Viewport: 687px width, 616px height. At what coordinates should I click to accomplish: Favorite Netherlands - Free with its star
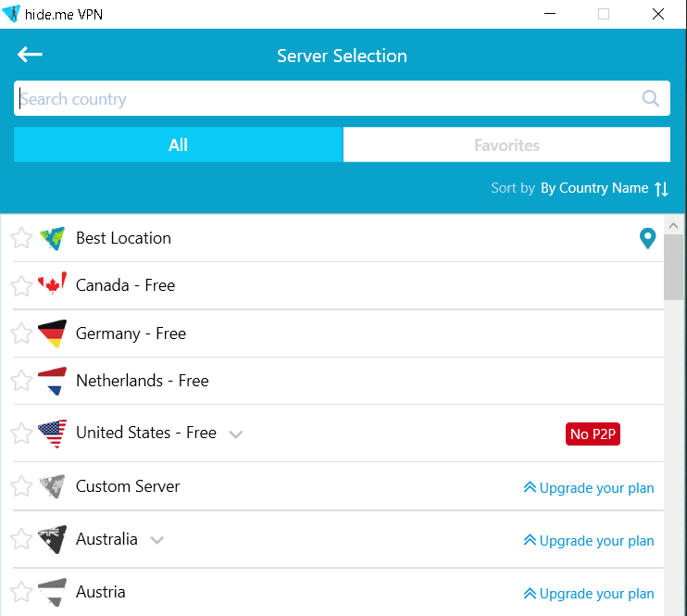tap(21, 381)
